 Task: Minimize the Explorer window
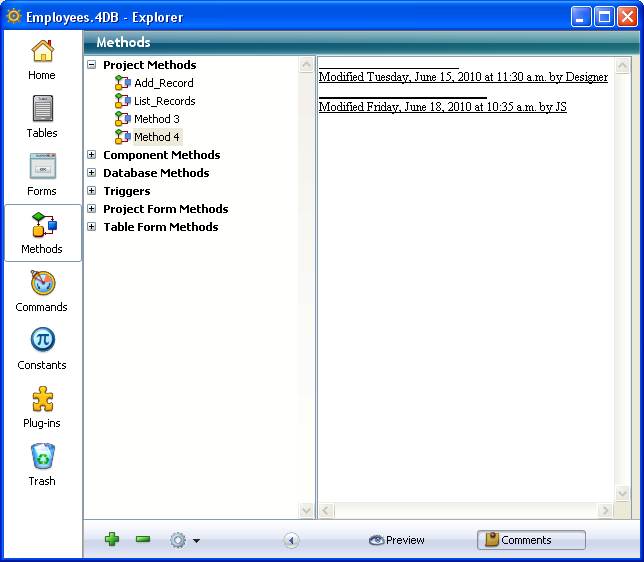pyautogui.click(x=580, y=17)
